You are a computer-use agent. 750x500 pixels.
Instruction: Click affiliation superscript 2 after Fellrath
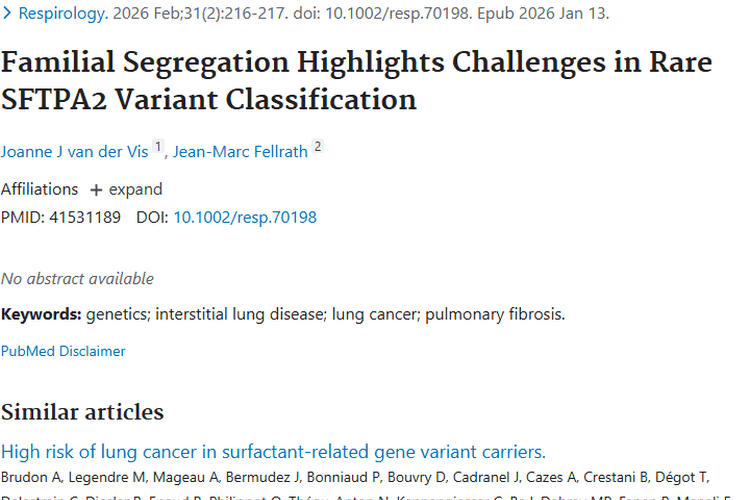[318, 147]
